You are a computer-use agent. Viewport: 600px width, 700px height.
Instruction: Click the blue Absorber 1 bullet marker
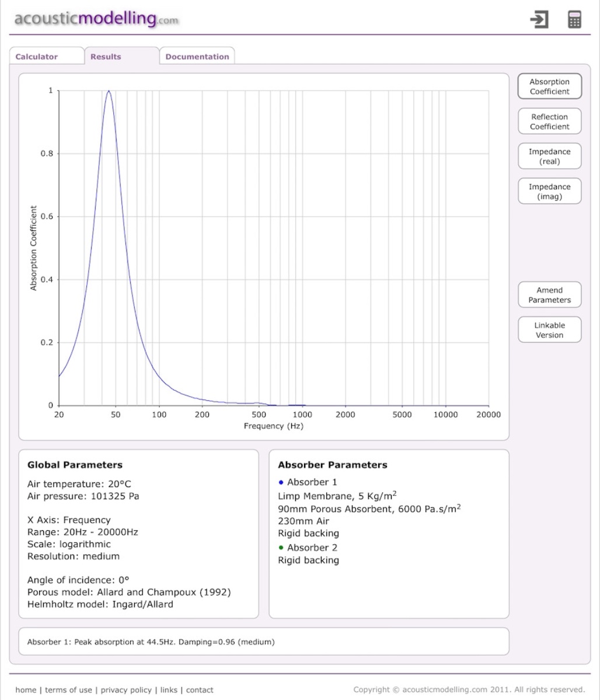tap(281, 482)
